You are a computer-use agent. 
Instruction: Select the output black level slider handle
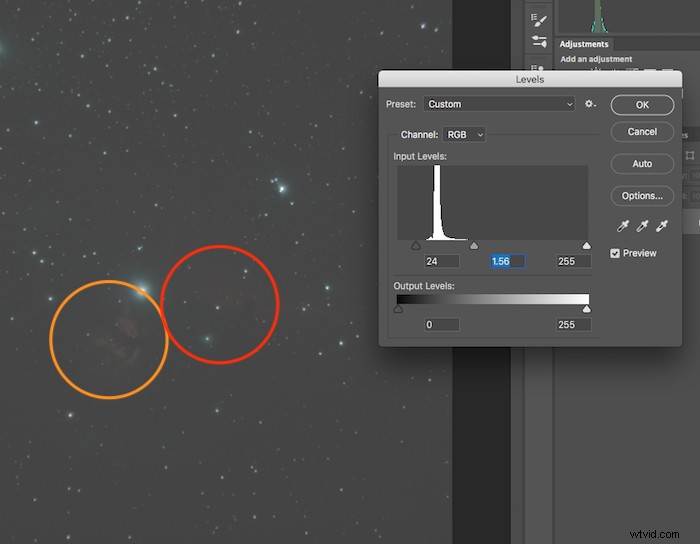pos(398,309)
